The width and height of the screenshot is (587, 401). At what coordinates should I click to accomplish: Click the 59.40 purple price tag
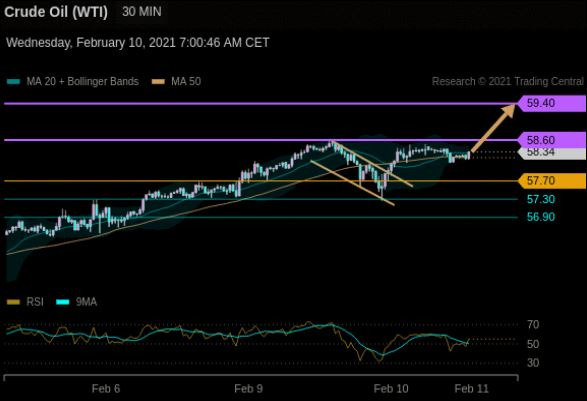click(552, 103)
